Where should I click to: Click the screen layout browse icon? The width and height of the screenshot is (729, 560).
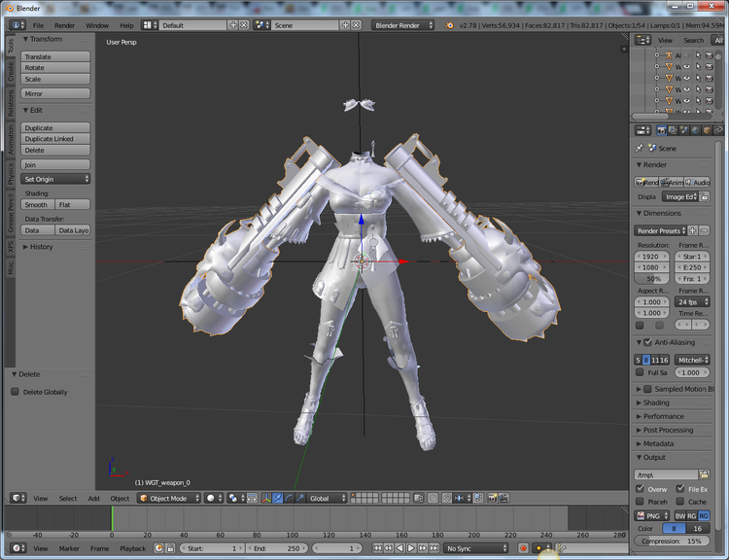click(x=150, y=25)
